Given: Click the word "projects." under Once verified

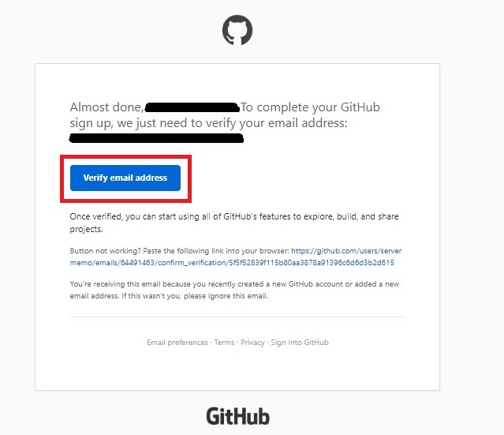Looking at the screenshot, I should [86, 229].
